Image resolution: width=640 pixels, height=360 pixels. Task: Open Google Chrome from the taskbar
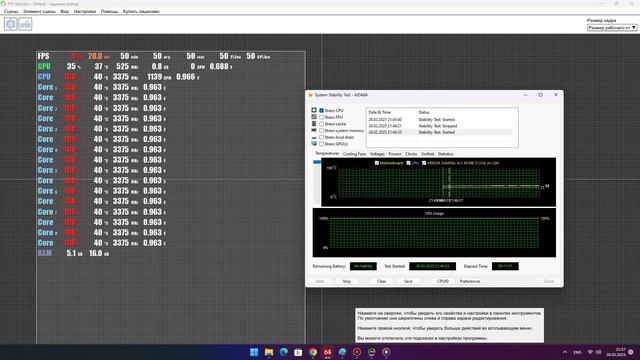pos(313,352)
